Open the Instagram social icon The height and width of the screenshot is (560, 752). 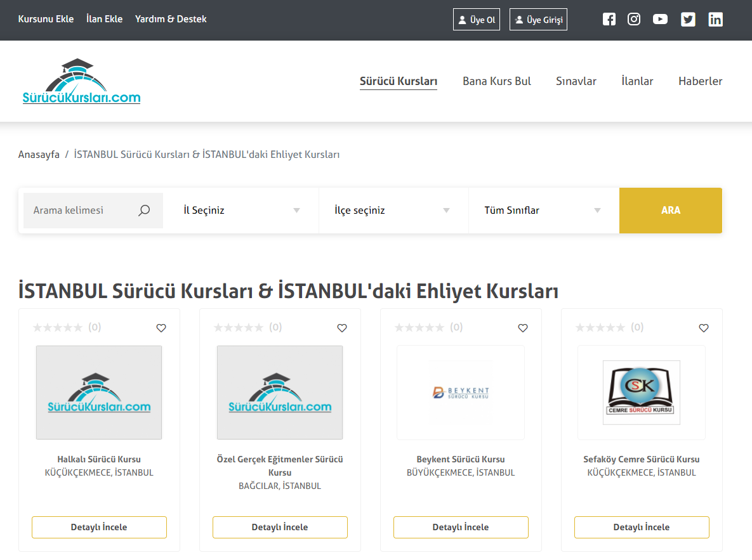(634, 19)
